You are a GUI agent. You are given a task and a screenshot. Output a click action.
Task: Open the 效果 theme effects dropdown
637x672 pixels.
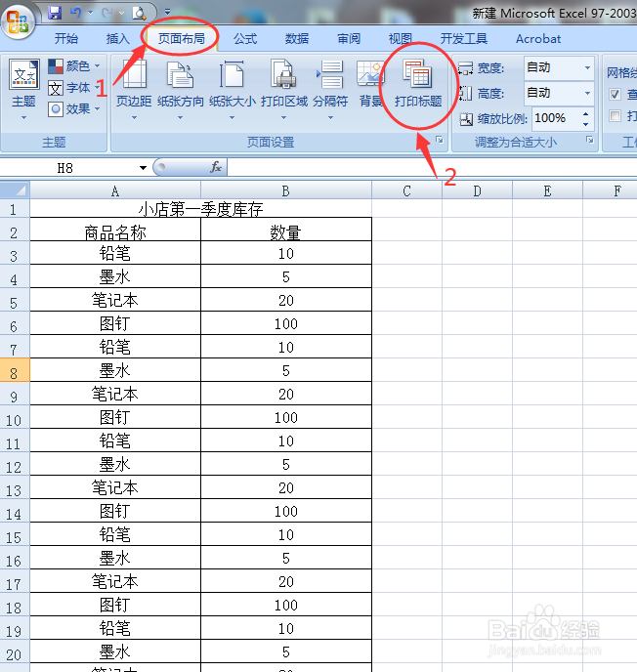(73, 108)
